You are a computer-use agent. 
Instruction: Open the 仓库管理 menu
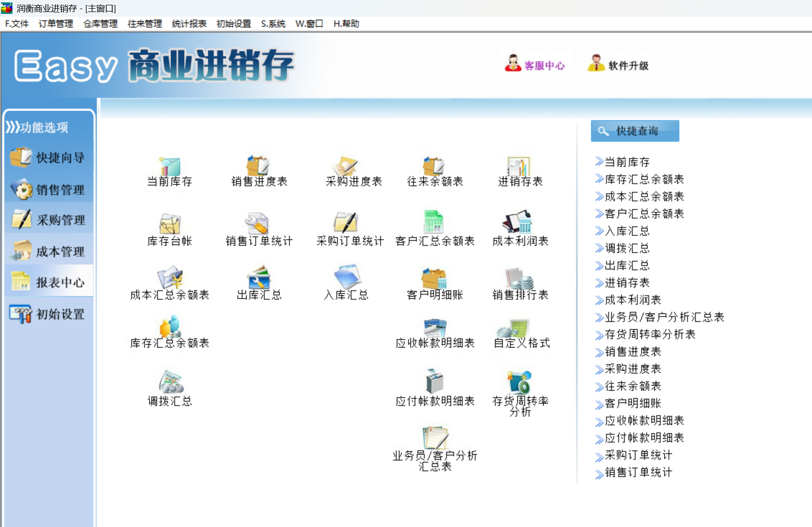[x=100, y=24]
